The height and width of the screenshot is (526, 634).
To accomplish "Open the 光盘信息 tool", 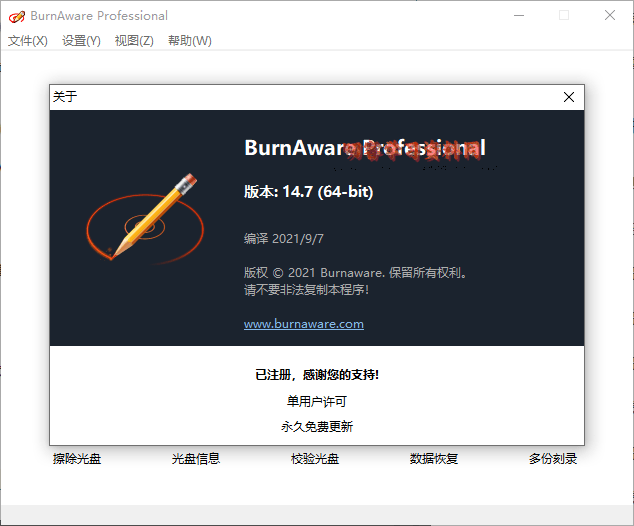I will click(x=196, y=459).
